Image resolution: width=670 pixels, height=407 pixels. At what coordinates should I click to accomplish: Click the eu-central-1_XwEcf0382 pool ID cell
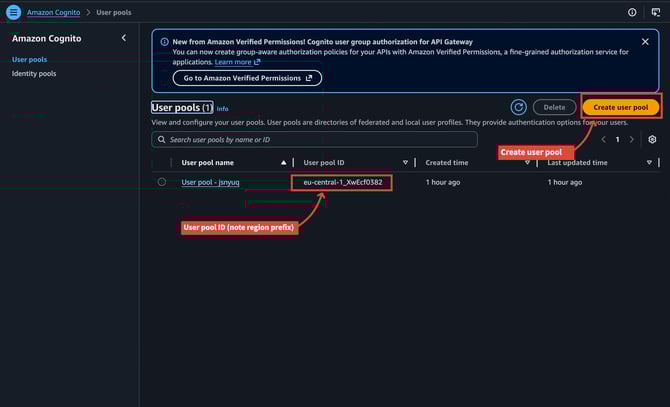(343, 182)
